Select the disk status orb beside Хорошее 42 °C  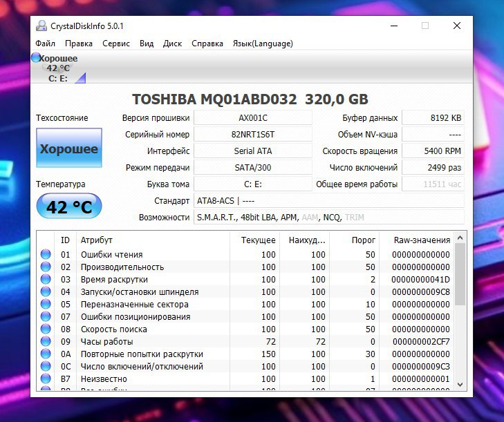pyautogui.click(x=36, y=58)
